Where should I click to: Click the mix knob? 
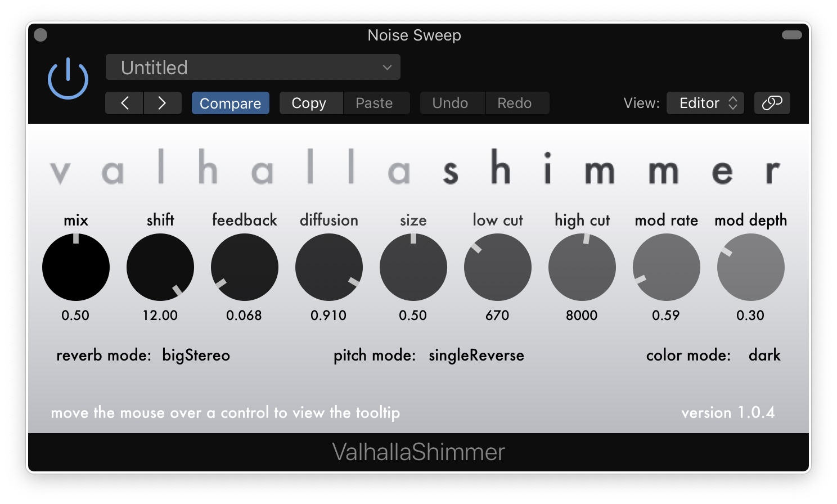pos(76,267)
